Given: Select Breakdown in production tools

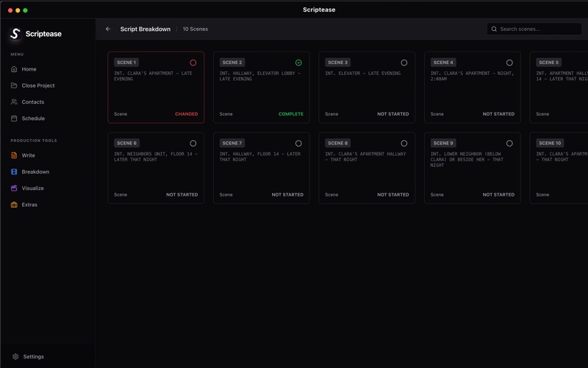Looking at the screenshot, I should pyautogui.click(x=35, y=172).
